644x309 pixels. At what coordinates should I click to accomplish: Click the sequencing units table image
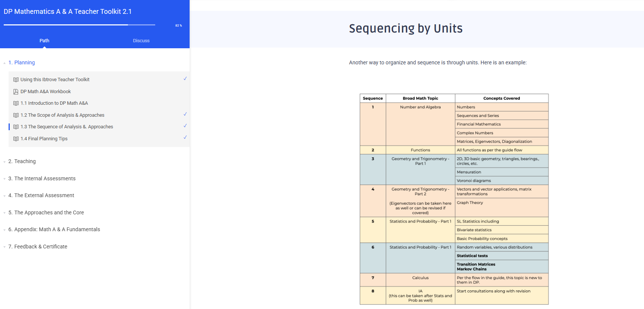click(454, 199)
